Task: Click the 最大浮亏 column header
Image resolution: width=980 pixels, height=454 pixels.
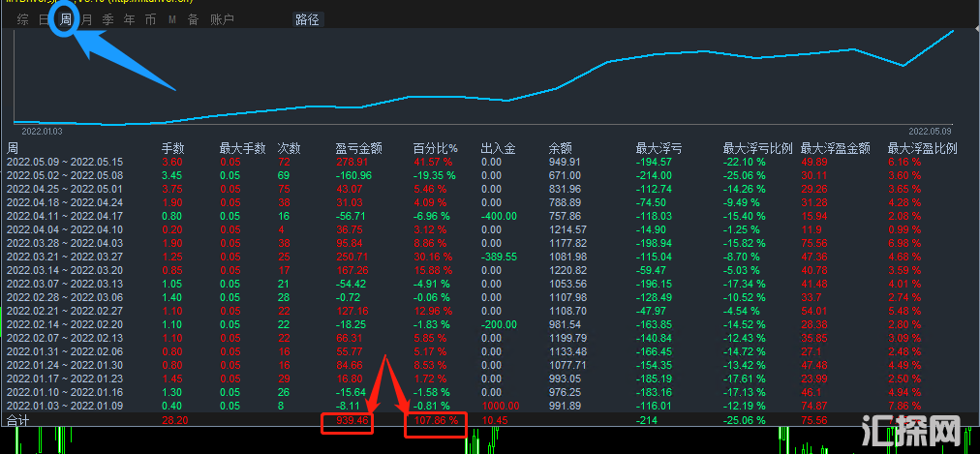Action: [x=658, y=149]
